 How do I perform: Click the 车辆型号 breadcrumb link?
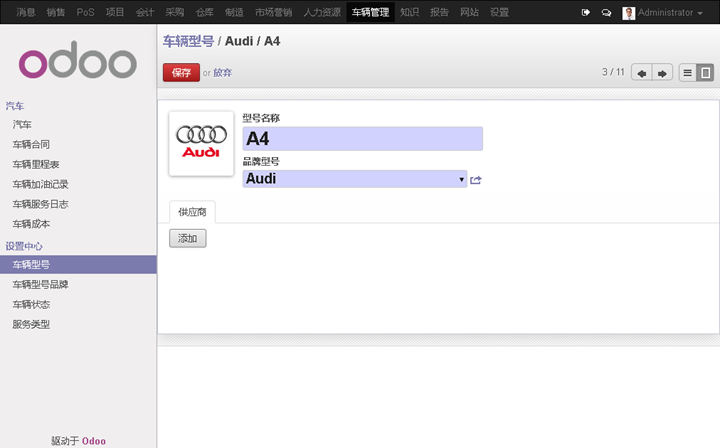(188, 41)
